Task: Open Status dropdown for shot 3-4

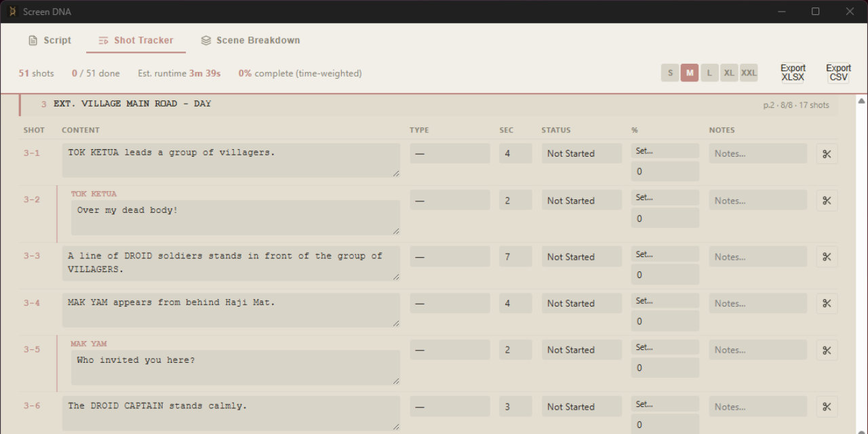Action: [581, 303]
